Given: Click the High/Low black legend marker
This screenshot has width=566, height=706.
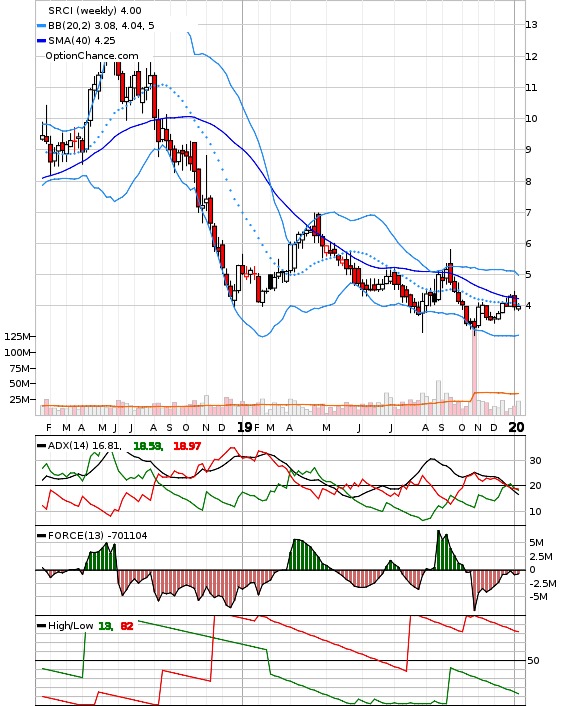Looking at the screenshot, I should 41,626.
